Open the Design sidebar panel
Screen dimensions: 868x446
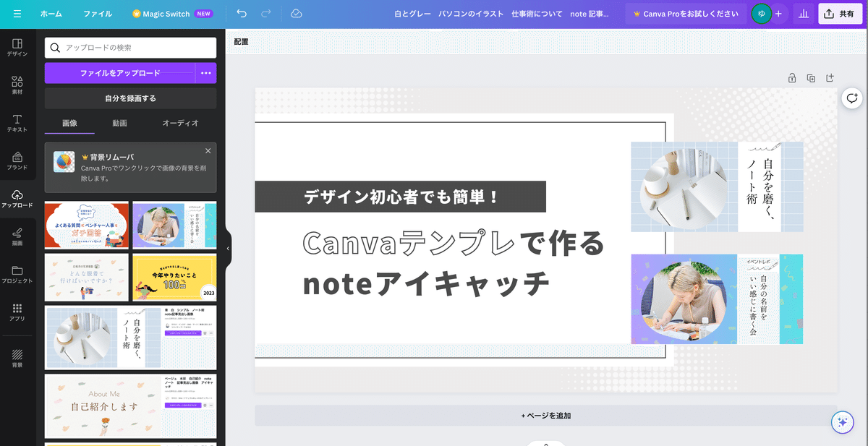pos(17,48)
